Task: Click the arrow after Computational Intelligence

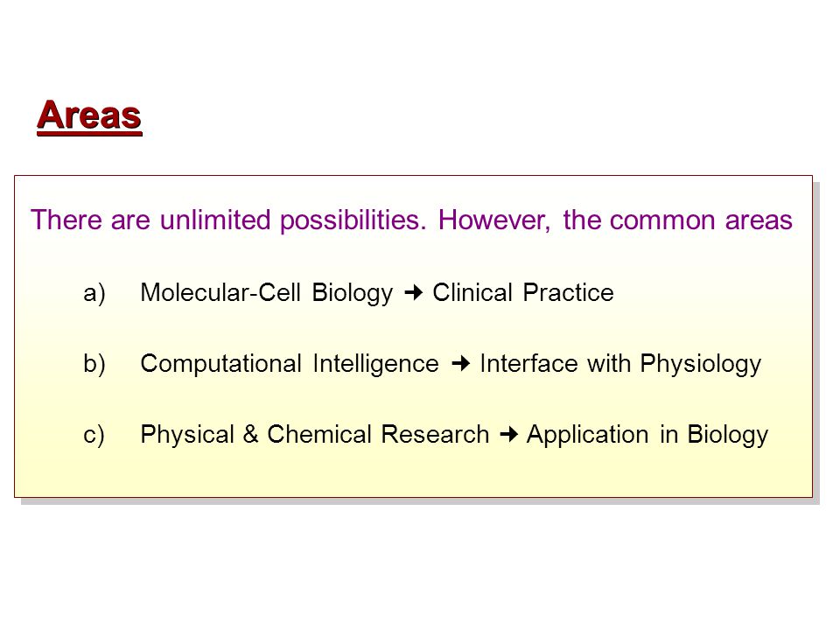Action: point(460,364)
